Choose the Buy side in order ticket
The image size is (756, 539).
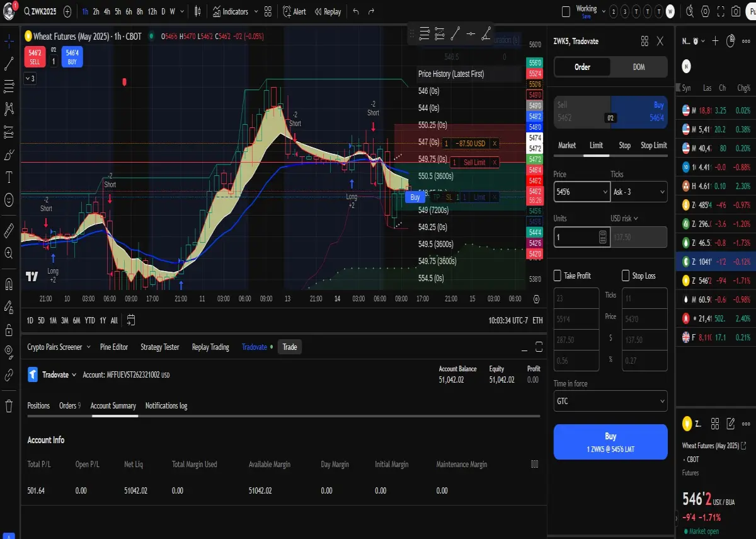tap(639, 111)
